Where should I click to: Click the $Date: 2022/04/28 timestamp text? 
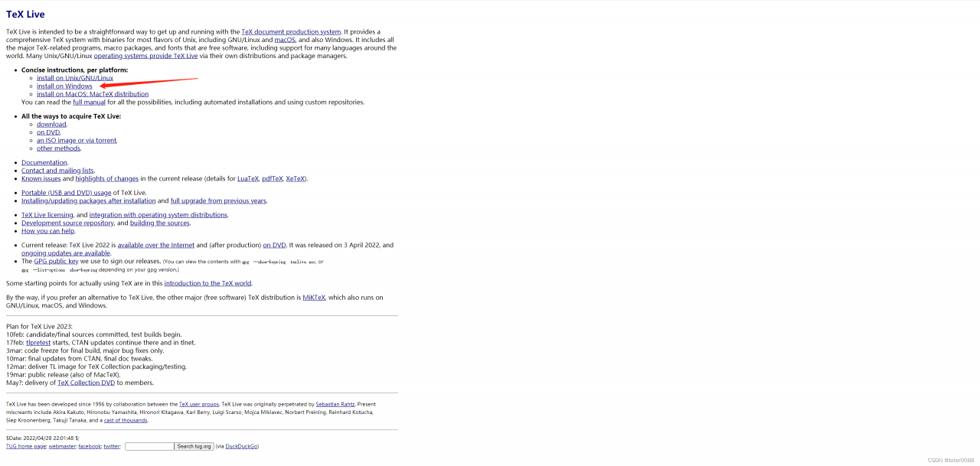tap(43, 438)
